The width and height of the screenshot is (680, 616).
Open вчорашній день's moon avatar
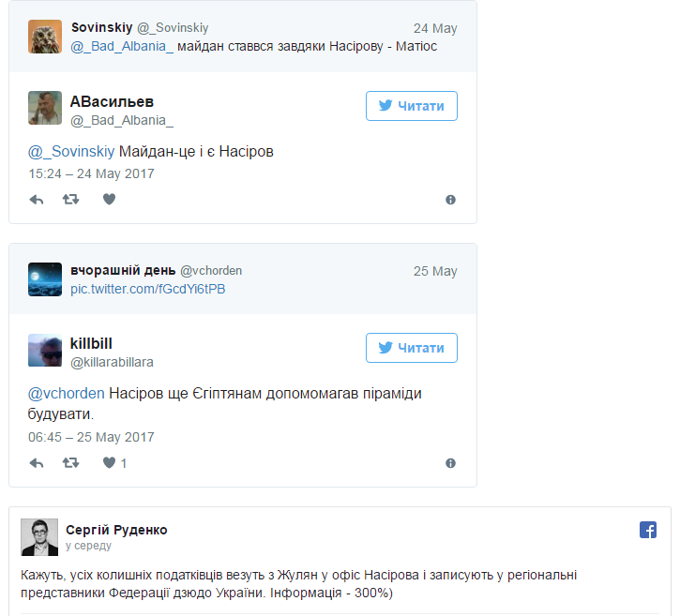[45, 279]
